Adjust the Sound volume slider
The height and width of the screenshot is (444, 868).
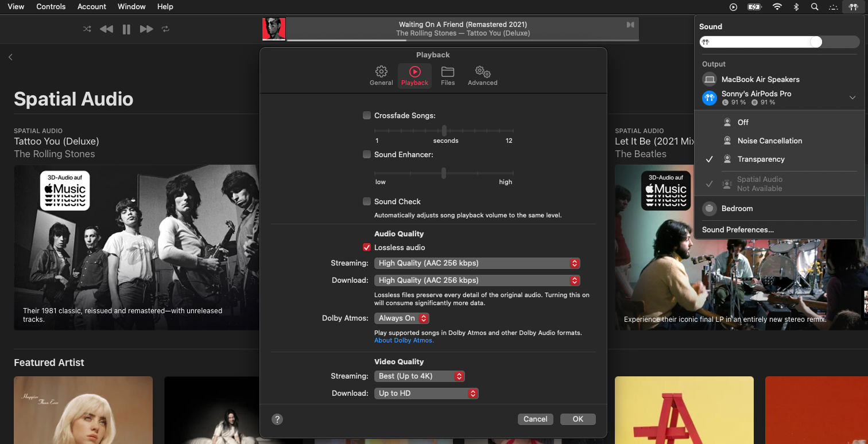click(815, 42)
